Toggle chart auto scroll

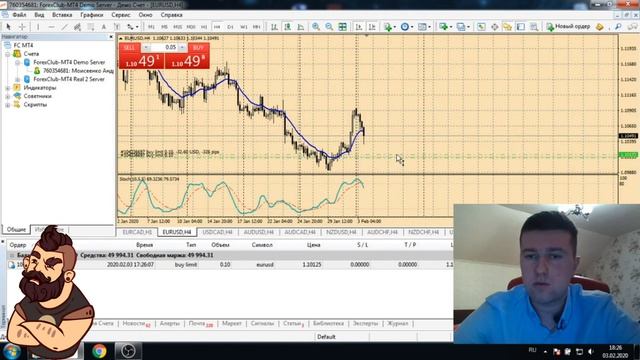click(359, 27)
